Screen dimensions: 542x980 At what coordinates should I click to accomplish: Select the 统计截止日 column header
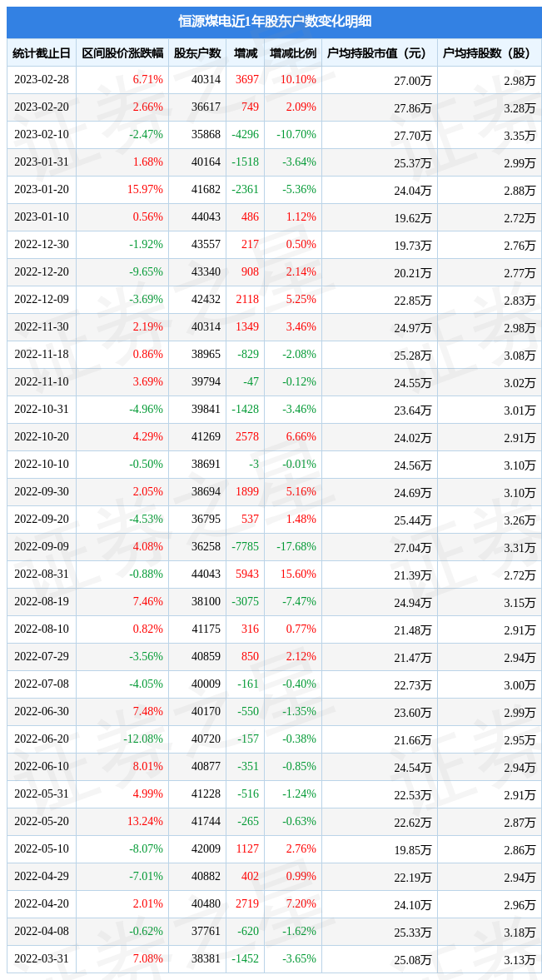(42, 52)
